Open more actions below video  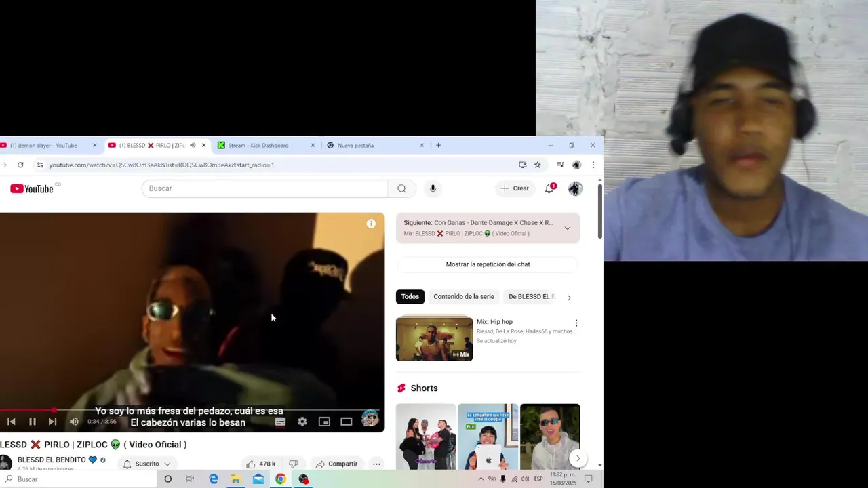[376, 464]
